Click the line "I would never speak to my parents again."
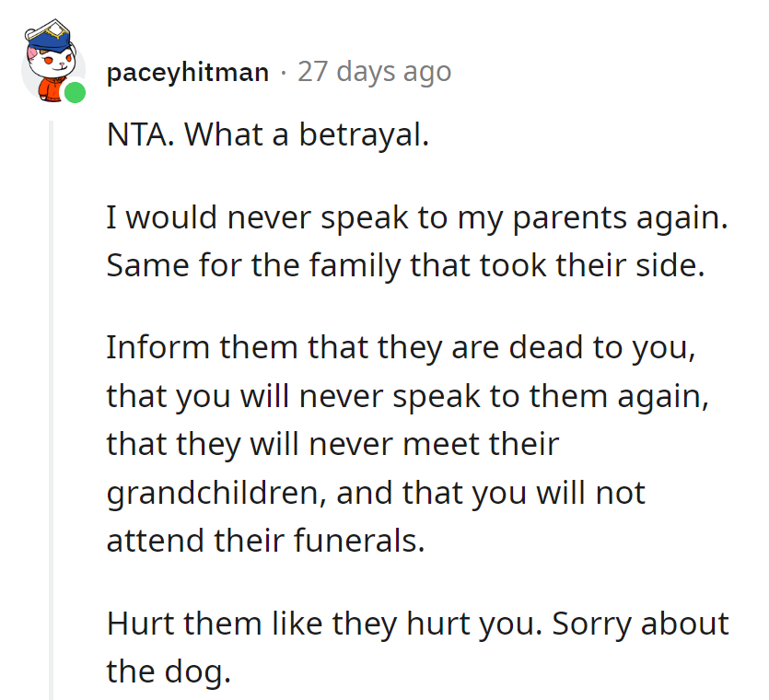Image resolution: width=769 pixels, height=700 pixels. (x=417, y=219)
